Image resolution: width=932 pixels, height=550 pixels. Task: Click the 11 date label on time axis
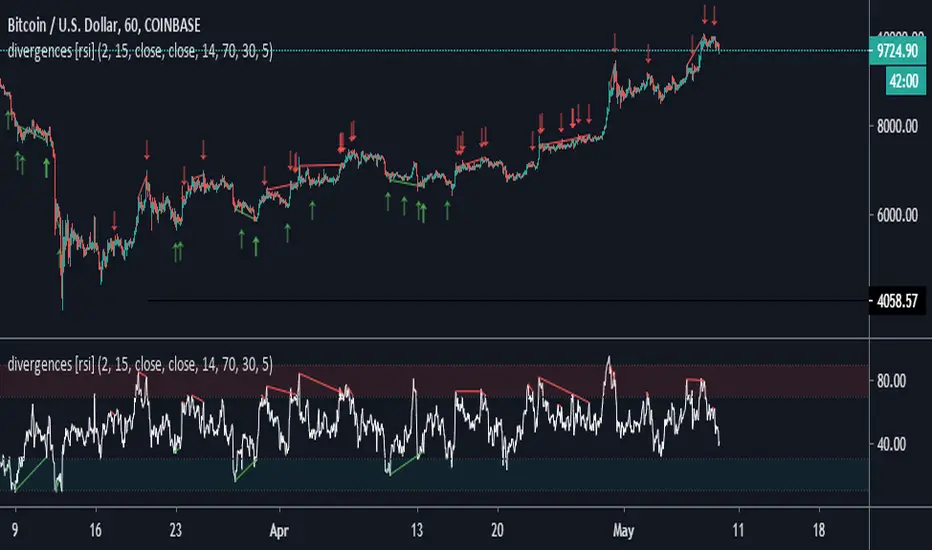click(x=738, y=530)
